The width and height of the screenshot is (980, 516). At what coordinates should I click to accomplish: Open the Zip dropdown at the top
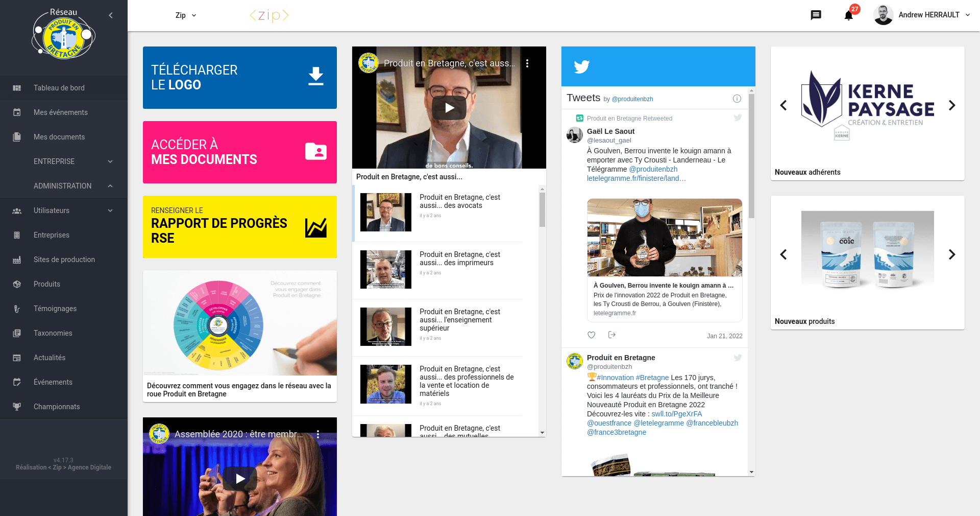(x=186, y=15)
